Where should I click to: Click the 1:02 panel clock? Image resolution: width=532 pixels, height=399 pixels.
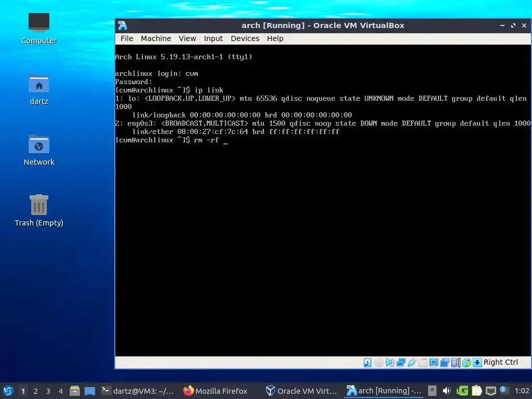coord(522,391)
